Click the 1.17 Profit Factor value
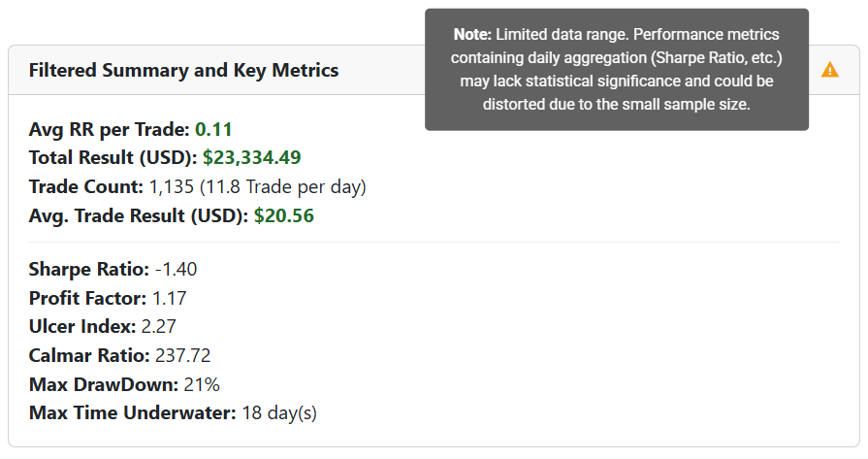Image resolution: width=868 pixels, height=459 pixels. pyautogui.click(x=170, y=298)
